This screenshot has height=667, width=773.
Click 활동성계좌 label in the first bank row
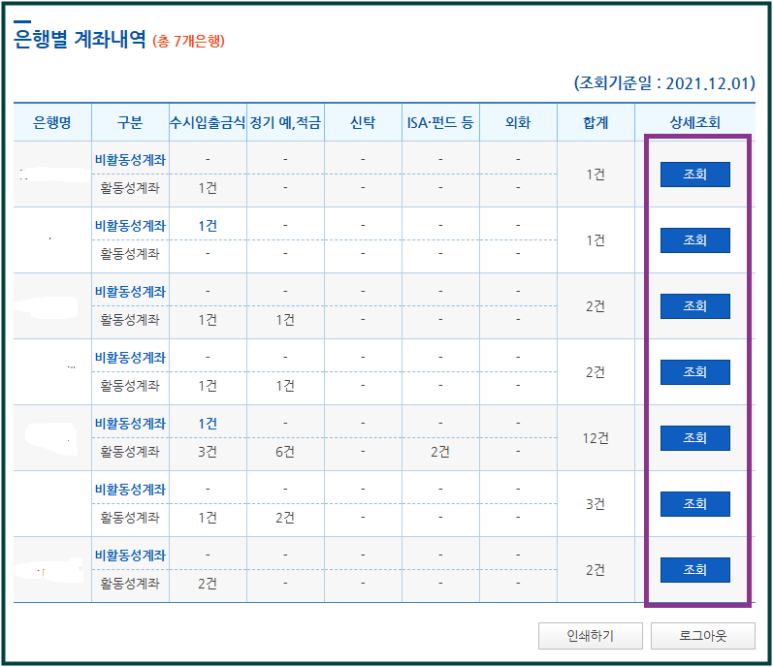(130, 188)
